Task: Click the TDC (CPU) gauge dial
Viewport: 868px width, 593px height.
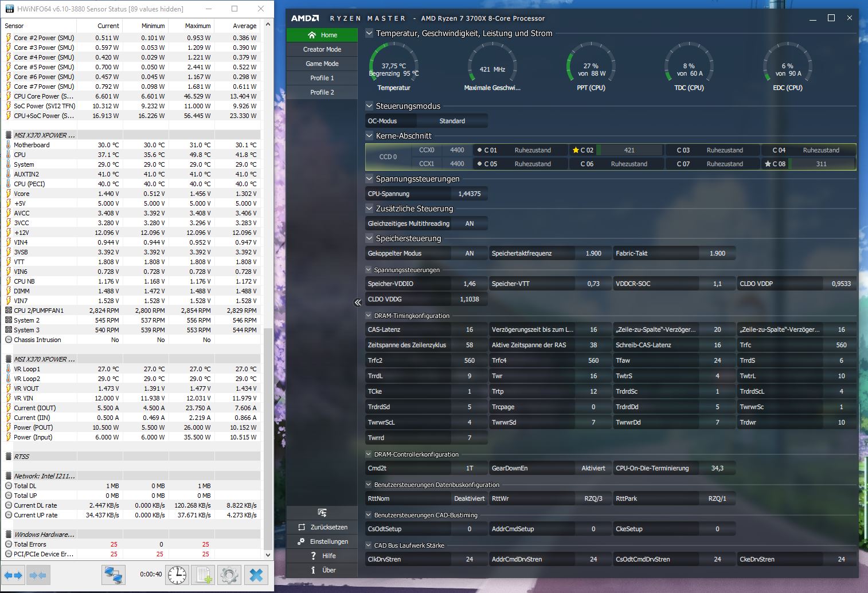Action: (x=689, y=66)
